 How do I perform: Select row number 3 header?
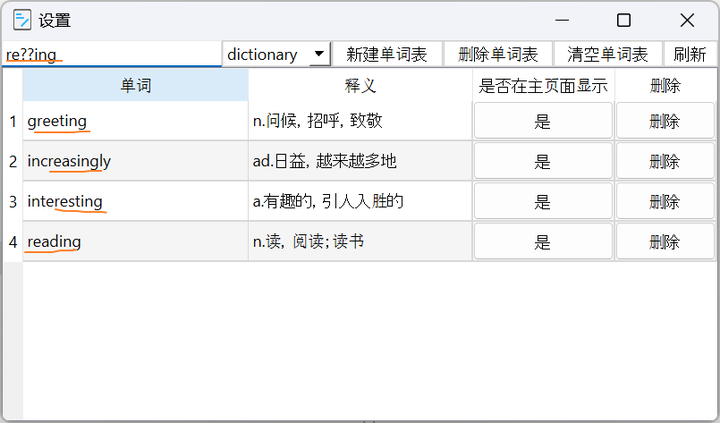13,201
